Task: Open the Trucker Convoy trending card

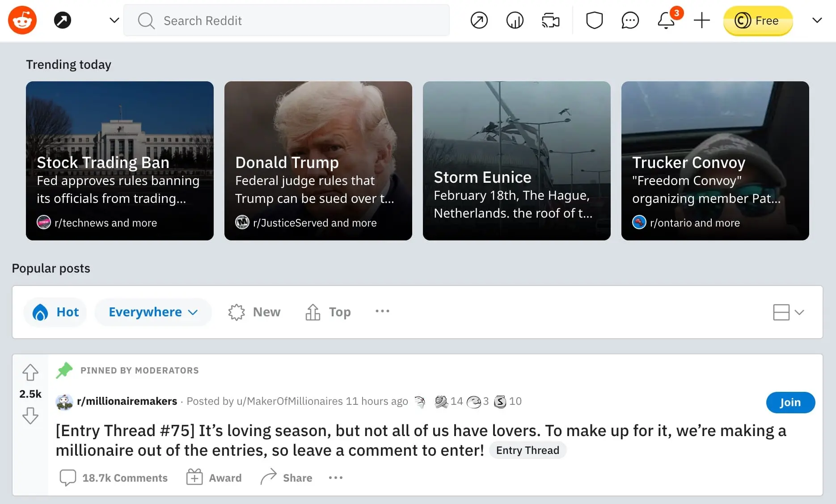Action: point(715,161)
